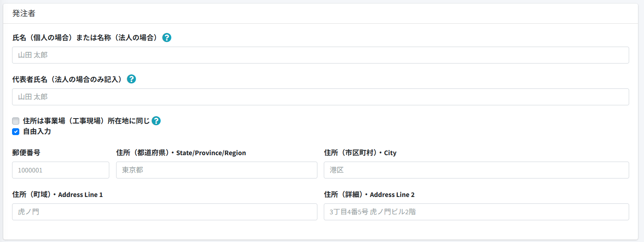Click the help icon next to 住所は事業場 checkbox

tap(156, 121)
